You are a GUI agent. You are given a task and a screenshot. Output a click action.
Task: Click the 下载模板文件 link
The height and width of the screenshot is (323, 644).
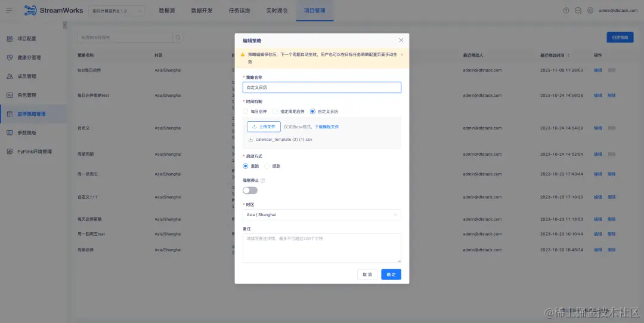[x=327, y=127]
